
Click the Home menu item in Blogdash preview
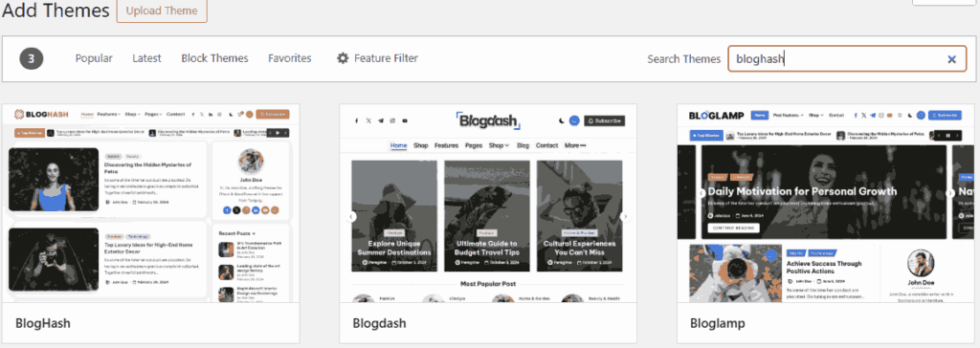399,145
